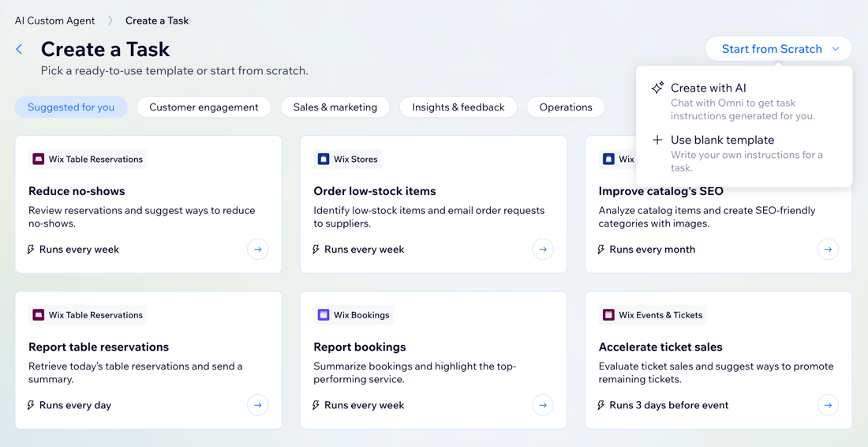Screen dimensions: 868x447
Task: Click arrow icon on Report table reservations card
Action: [x=258, y=405]
